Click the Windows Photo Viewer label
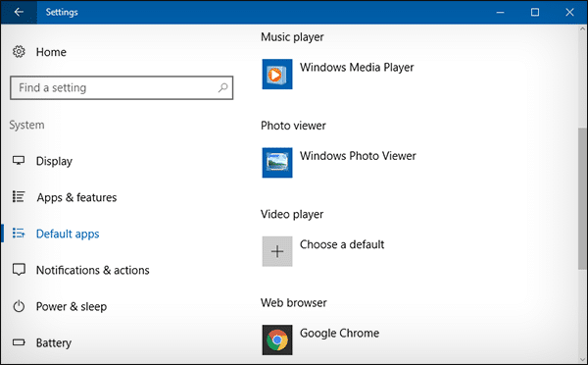Image resolution: width=588 pixels, height=365 pixels. click(358, 156)
